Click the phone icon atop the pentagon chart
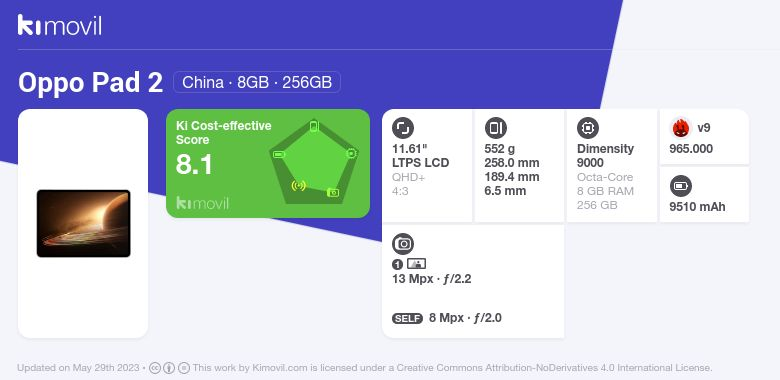The width and height of the screenshot is (780, 380). pos(314,126)
